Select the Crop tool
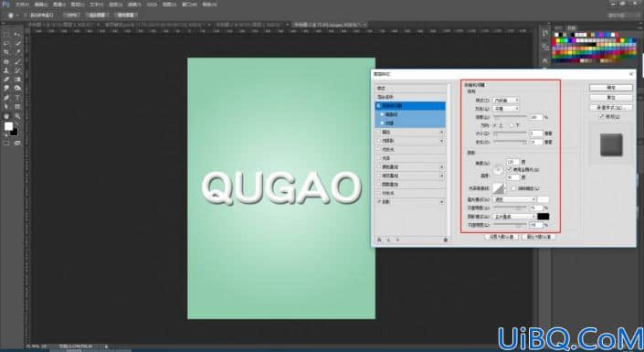The image size is (644, 352). (x=6, y=52)
